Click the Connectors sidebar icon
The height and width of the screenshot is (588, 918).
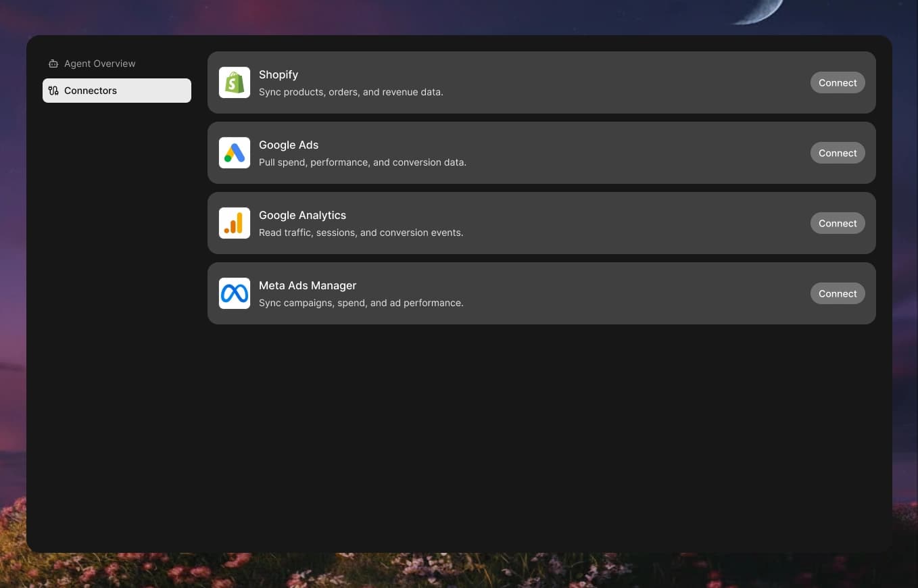point(53,91)
